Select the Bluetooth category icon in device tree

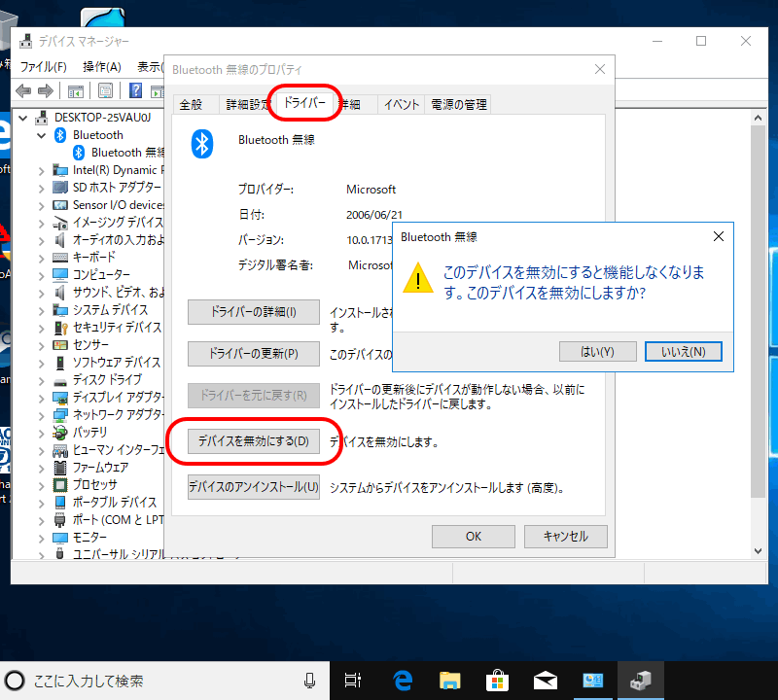point(60,135)
